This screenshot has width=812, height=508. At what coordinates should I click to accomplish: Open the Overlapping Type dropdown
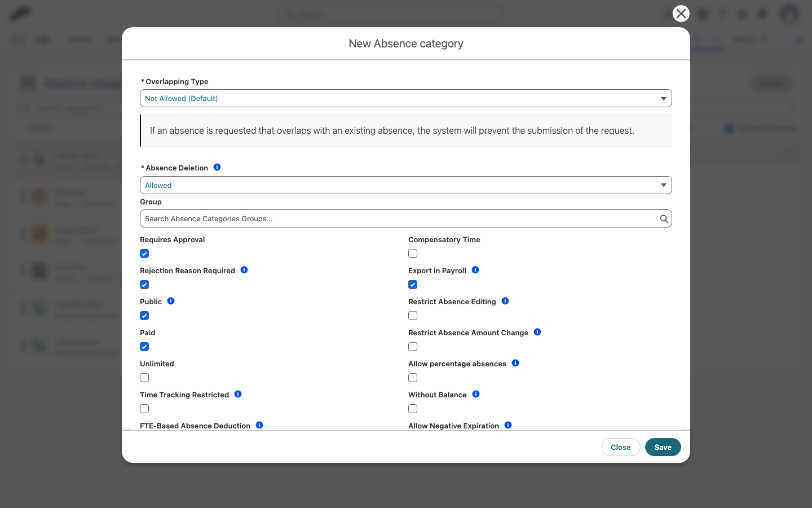[x=406, y=98]
